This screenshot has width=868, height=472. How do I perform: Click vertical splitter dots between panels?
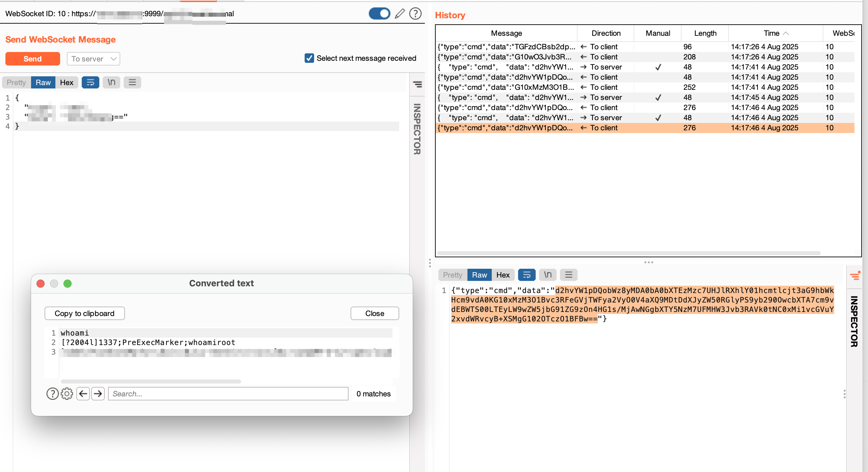[x=430, y=263]
